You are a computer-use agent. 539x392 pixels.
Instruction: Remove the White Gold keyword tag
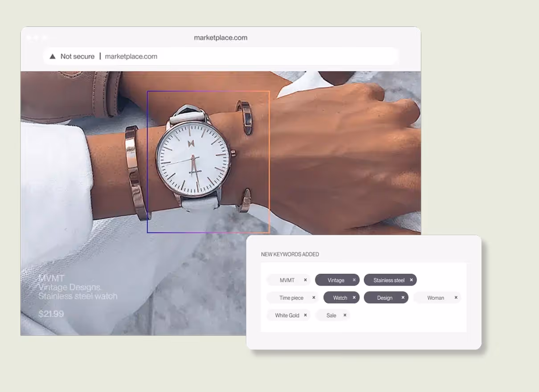[x=305, y=315]
